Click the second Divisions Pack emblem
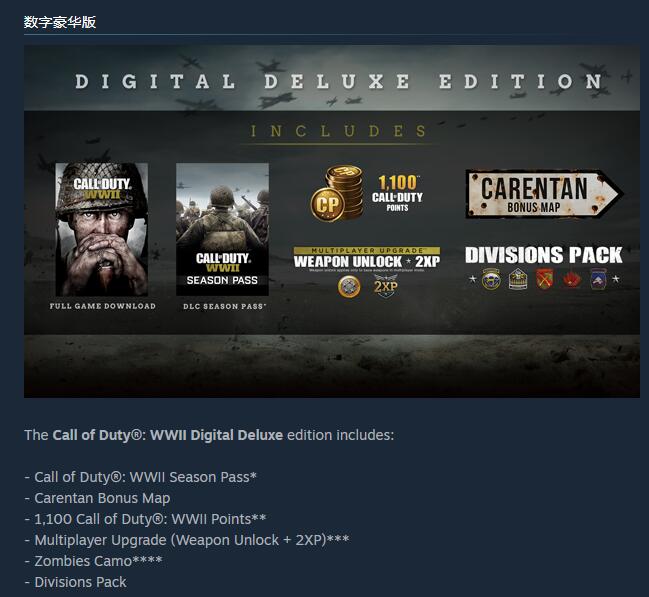 [518, 279]
